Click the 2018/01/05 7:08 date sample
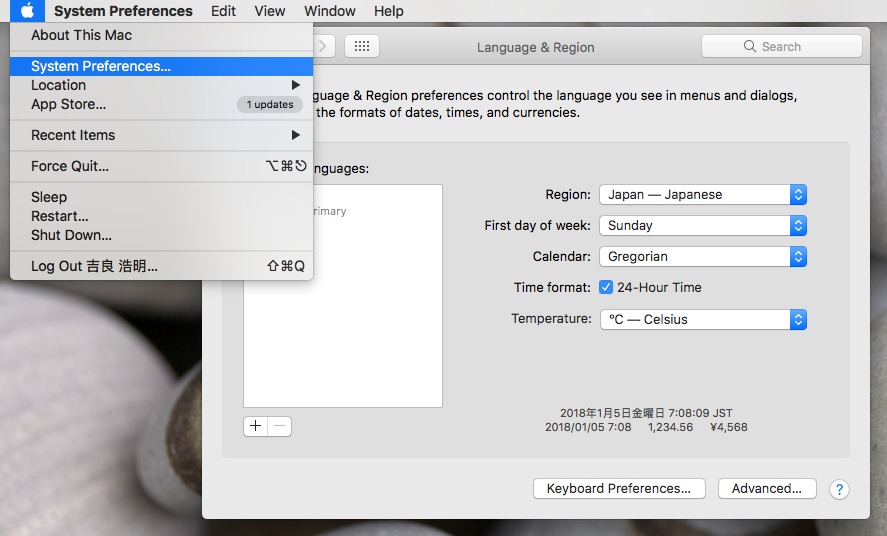 coord(588,427)
